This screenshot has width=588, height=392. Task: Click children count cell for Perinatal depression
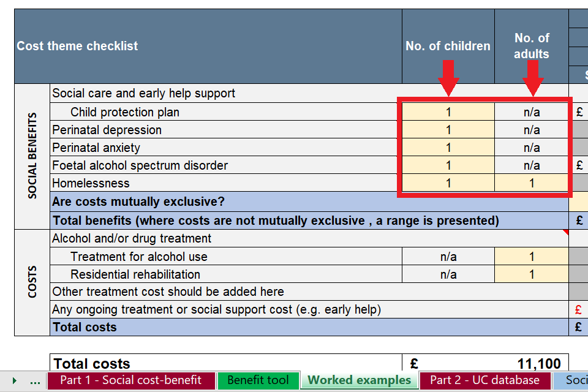448,130
